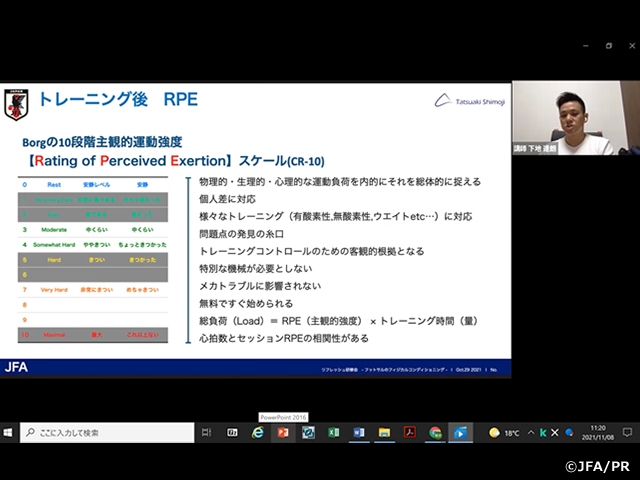
Task: Open Google Chrome from the taskbar
Action: [435, 433]
